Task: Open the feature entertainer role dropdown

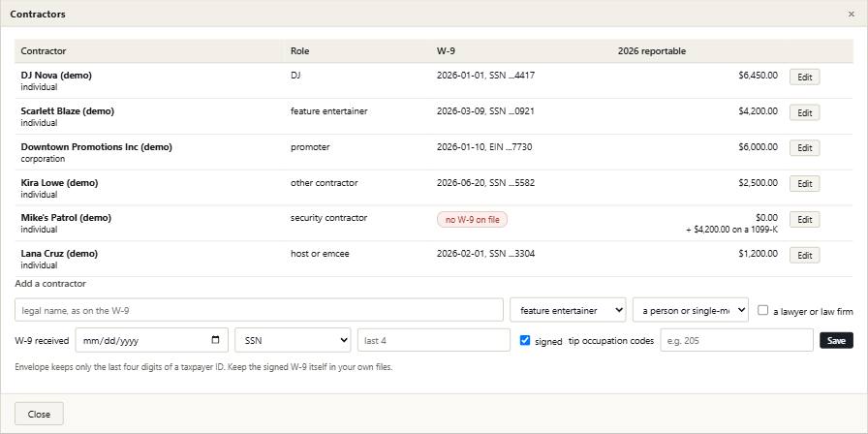Action: [568, 310]
